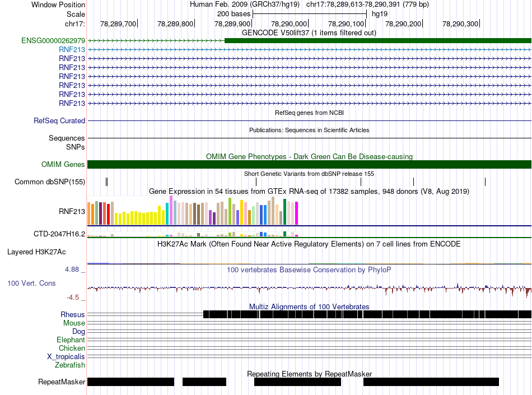
Task: Click the hg19 text beside the scale bar
Action: point(380,14)
